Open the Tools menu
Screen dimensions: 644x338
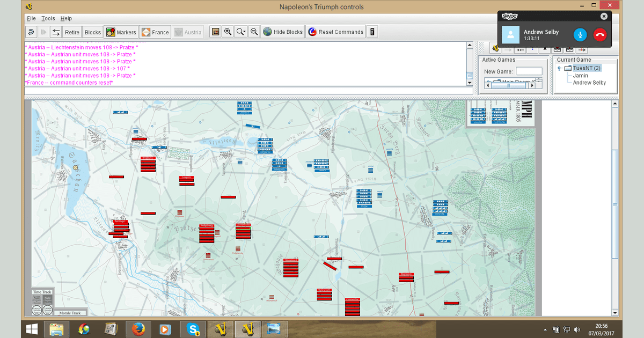(48, 18)
